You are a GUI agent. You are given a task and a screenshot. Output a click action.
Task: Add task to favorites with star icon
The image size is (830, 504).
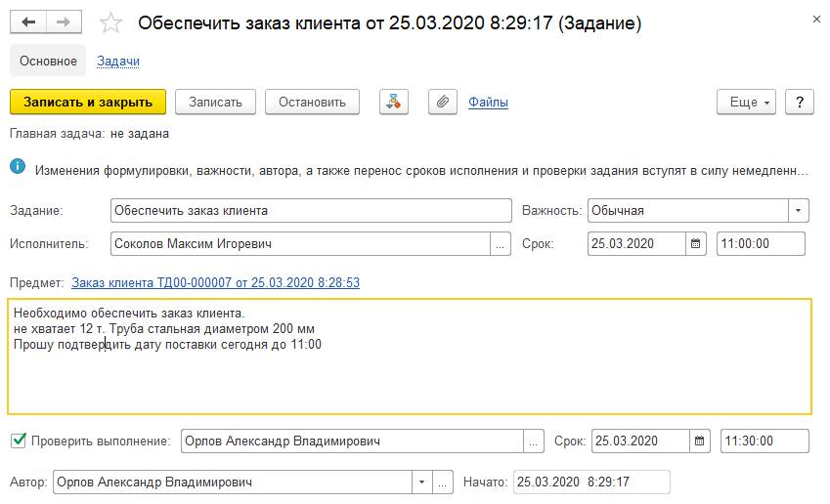point(113,22)
